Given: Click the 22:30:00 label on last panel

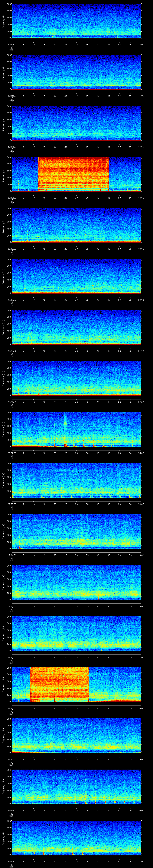Looking at the screenshot, I should pyautogui.click(x=12, y=861).
